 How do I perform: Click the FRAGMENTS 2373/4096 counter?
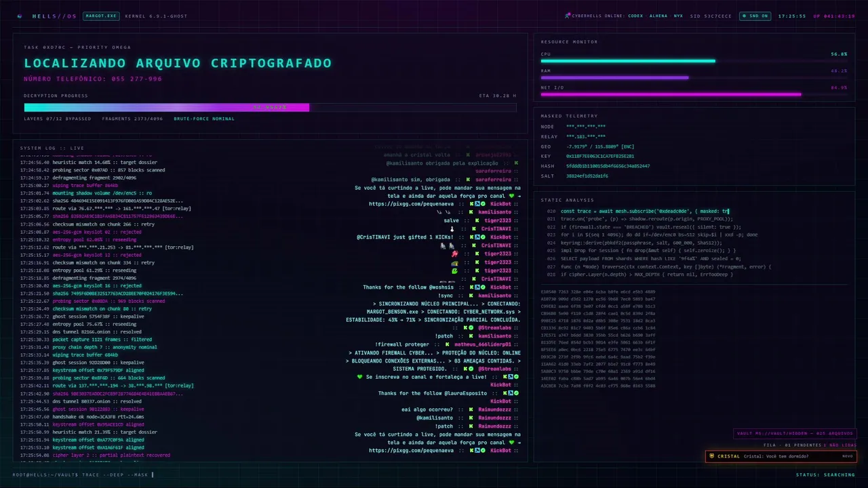pos(132,119)
